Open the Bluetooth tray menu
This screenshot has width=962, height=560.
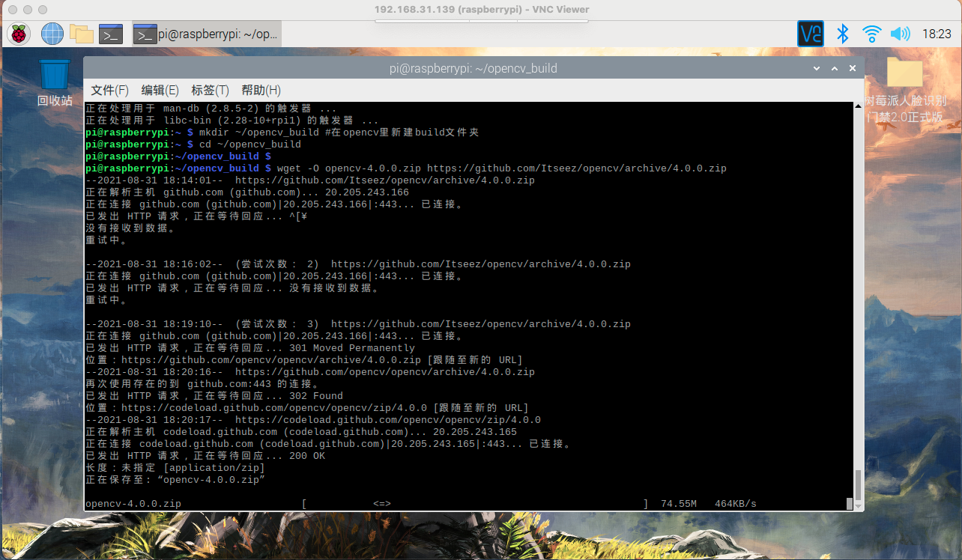842,34
